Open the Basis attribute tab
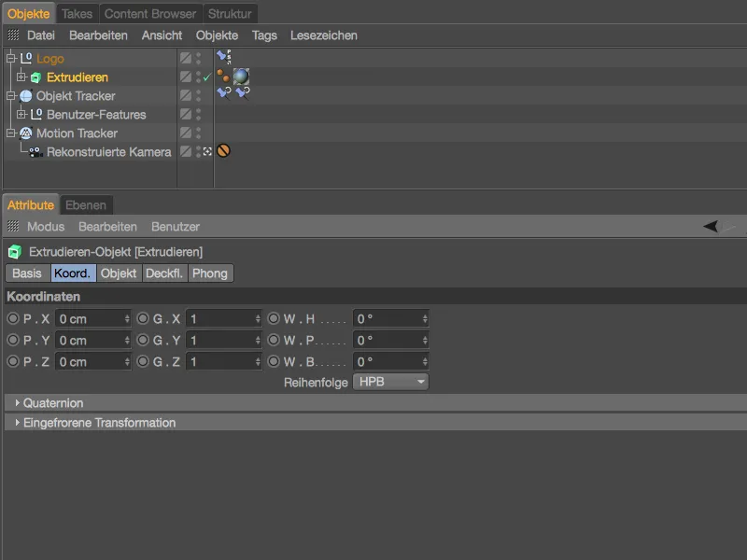Screen dimensions: 747x560 tap(27, 273)
